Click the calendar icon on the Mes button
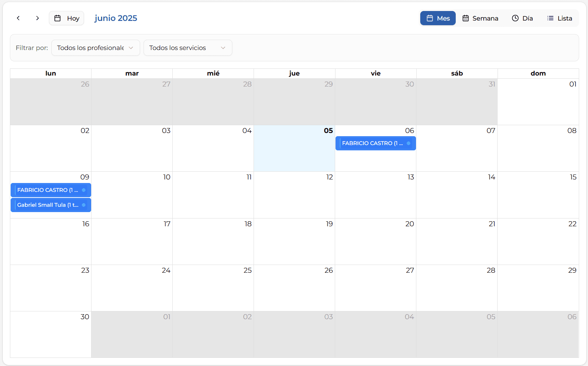The image size is (588, 366). tap(430, 18)
